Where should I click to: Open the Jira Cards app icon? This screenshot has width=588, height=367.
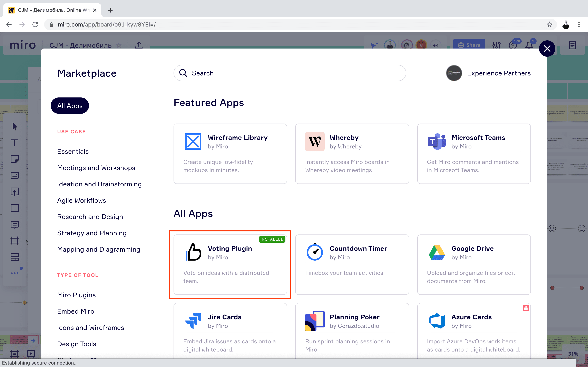[x=193, y=321]
